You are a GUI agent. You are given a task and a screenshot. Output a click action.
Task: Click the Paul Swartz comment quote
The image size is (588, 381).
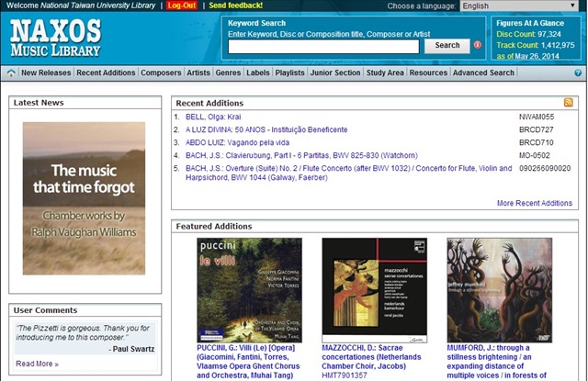[x=83, y=332]
